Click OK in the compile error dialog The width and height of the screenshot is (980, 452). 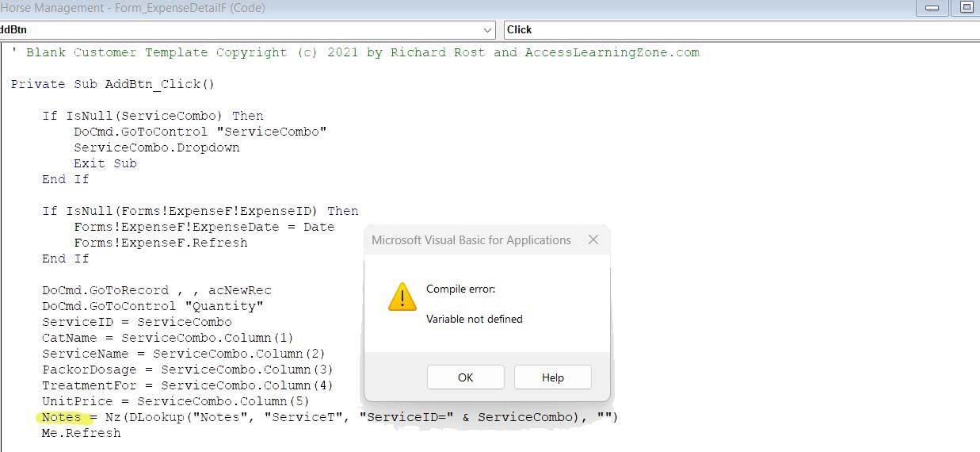[x=465, y=377]
